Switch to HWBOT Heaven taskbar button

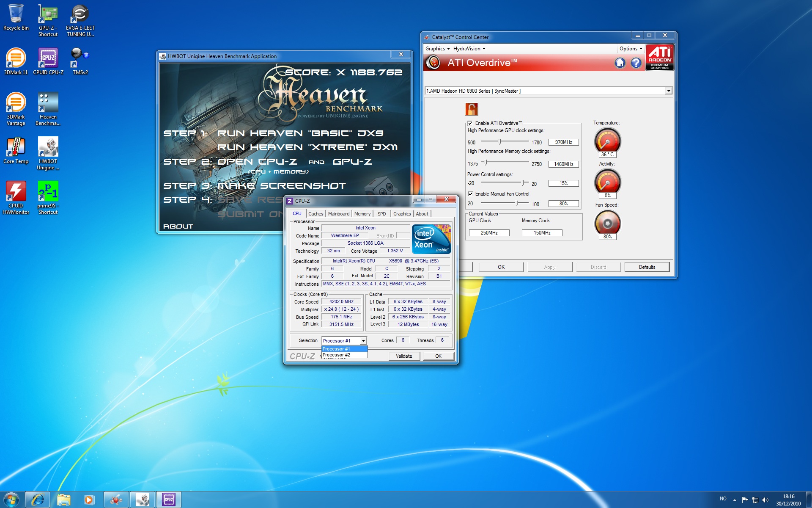pyautogui.click(x=143, y=500)
